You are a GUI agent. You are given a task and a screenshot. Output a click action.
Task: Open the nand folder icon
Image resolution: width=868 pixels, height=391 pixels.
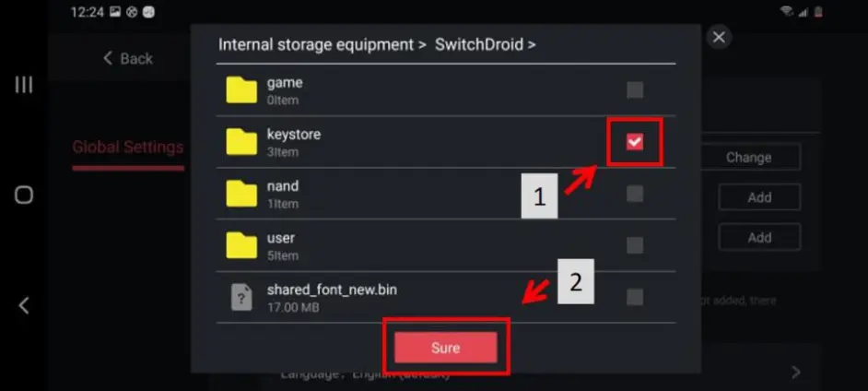point(241,193)
